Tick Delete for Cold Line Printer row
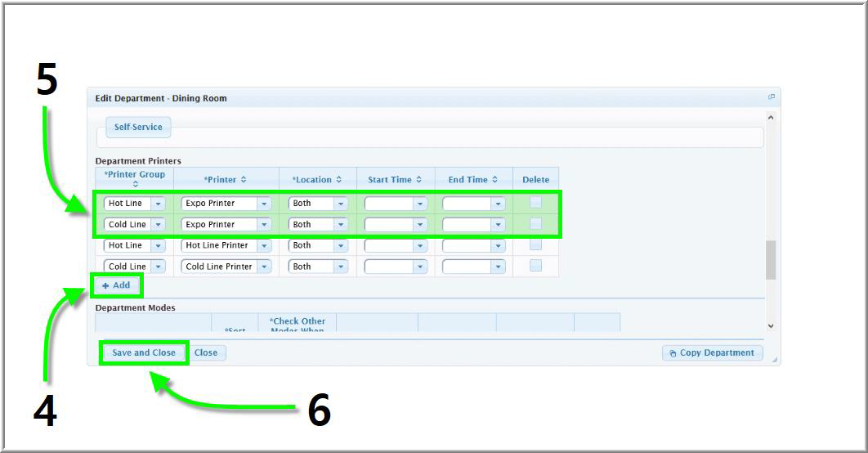This screenshot has height=453, width=868. point(535,266)
